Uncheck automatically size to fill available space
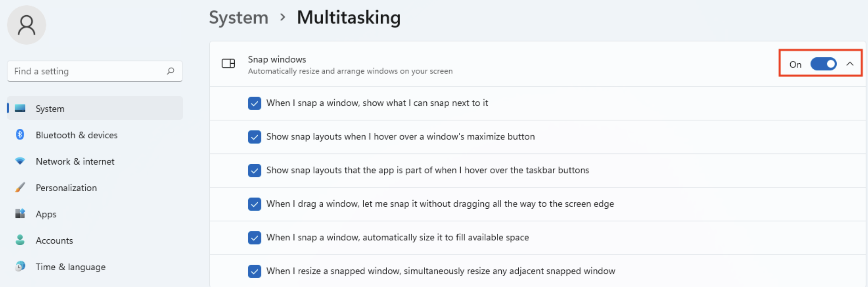 tap(255, 238)
